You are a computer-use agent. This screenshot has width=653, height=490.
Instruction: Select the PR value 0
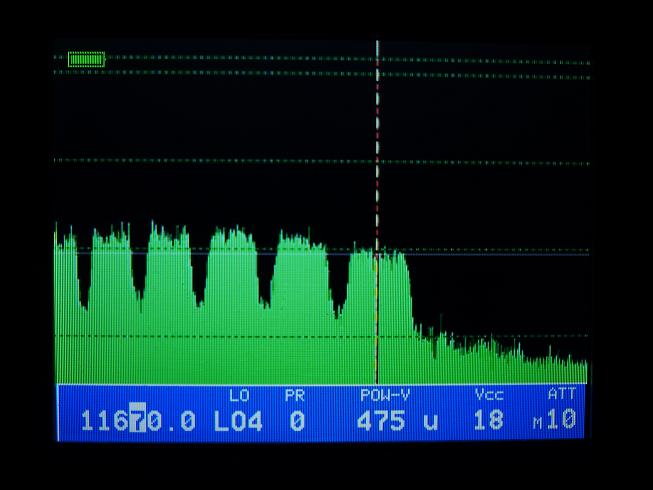tap(297, 421)
